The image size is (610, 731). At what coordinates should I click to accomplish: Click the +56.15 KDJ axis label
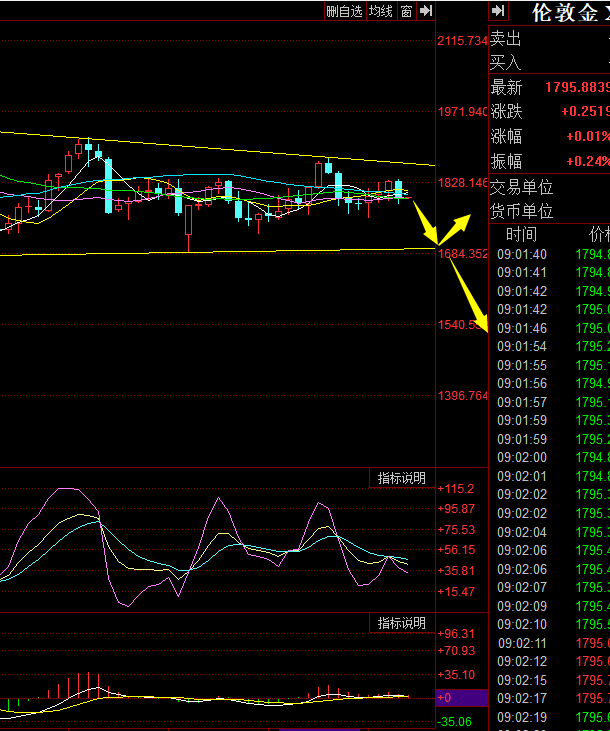tap(456, 550)
